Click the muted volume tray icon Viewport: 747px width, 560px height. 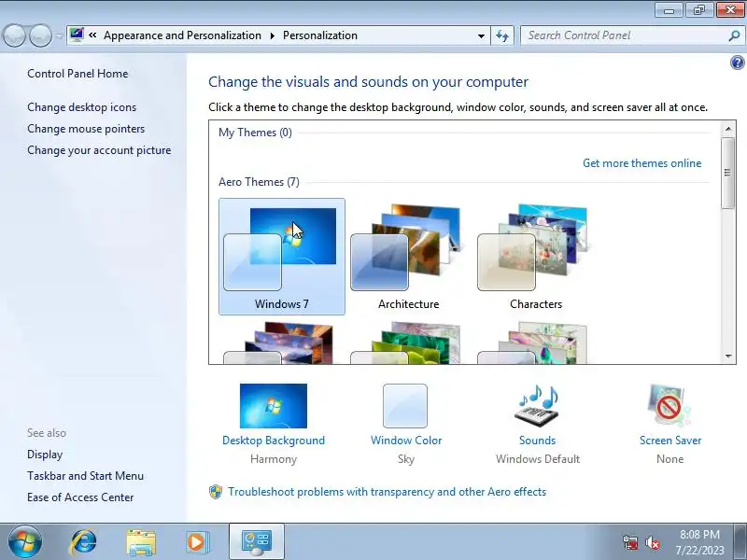[x=652, y=542]
